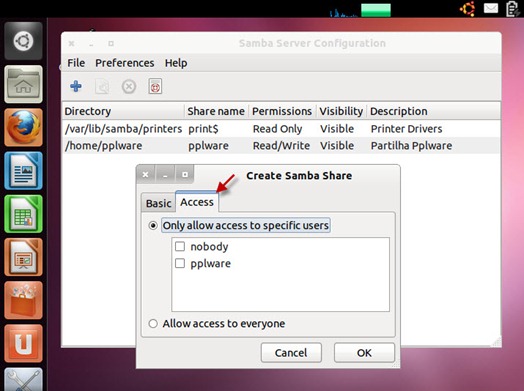Image resolution: width=524 pixels, height=391 pixels.
Task: Sort by the Visibility column header
Action: (x=341, y=111)
